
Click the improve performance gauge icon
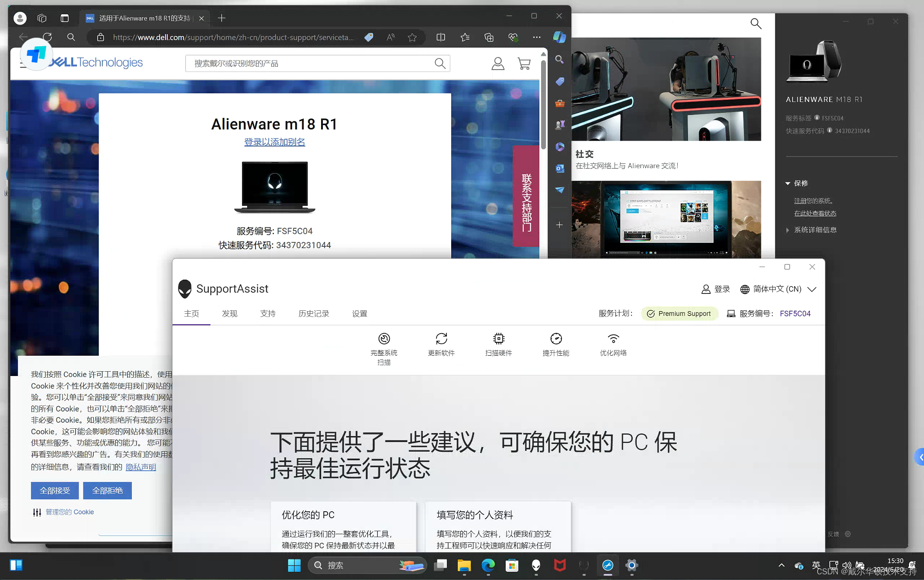[556, 338]
